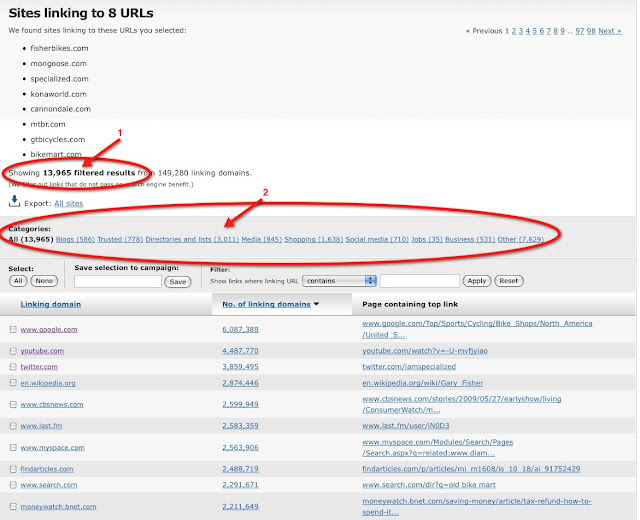Viewport: 640px width, 520px height.
Task: Filter by Trusted (778) category
Action: 120,239
